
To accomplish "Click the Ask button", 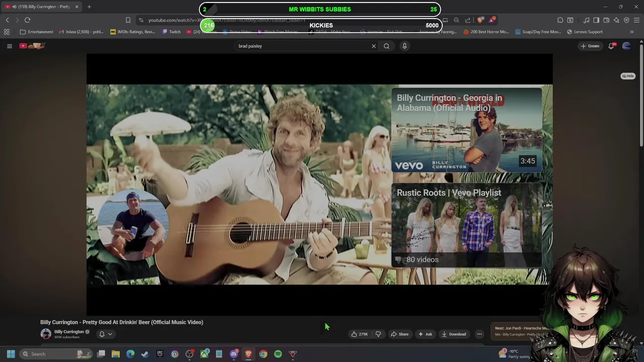I will 425,334.
